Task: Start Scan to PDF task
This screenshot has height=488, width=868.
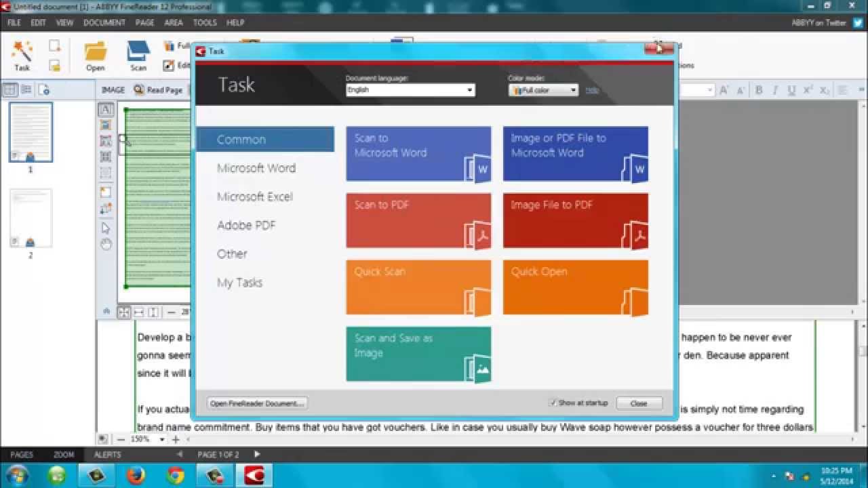Action: 418,221
